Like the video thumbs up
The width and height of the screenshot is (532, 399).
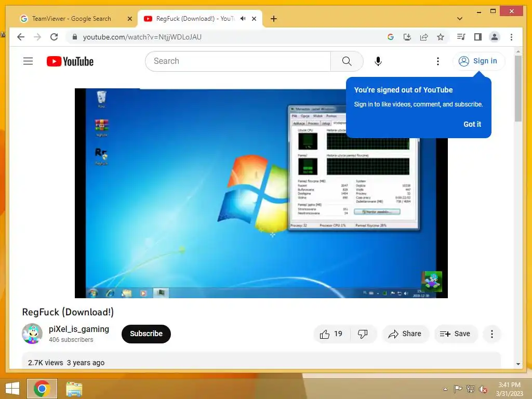tap(331, 334)
